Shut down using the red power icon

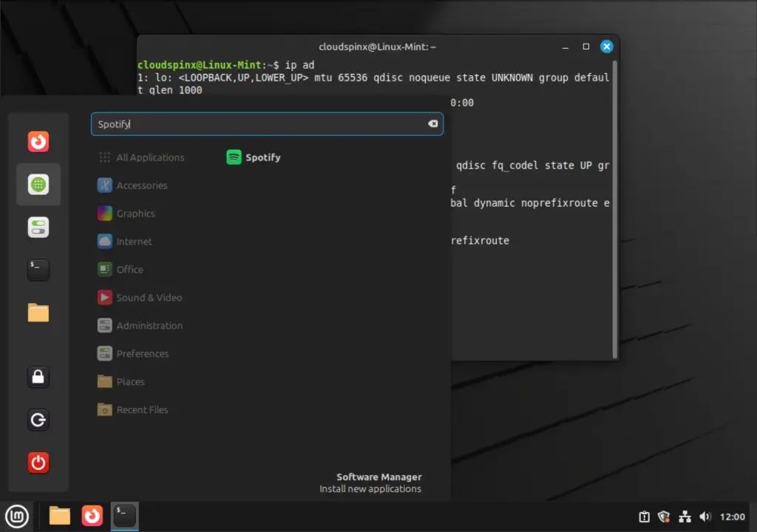click(38, 463)
